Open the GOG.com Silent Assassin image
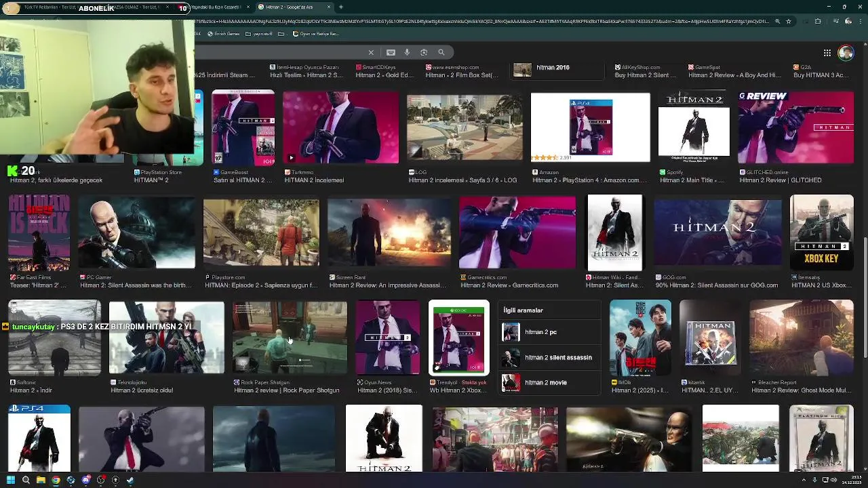The width and height of the screenshot is (868, 488). coord(717,233)
